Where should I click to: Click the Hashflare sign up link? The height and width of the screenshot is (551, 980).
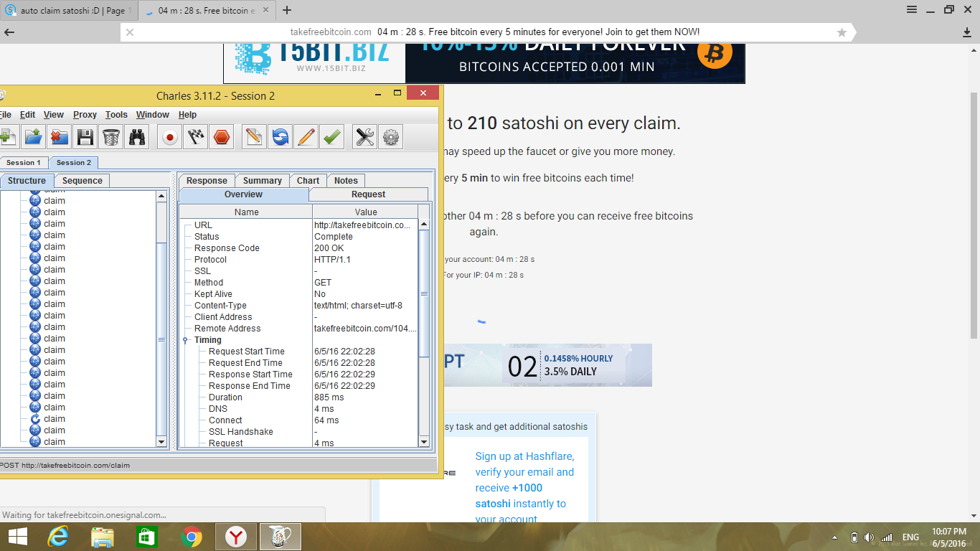[x=524, y=488]
